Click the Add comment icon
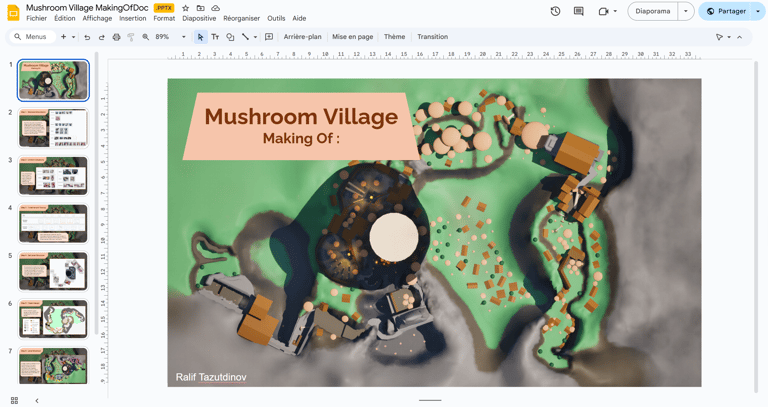 [269, 37]
